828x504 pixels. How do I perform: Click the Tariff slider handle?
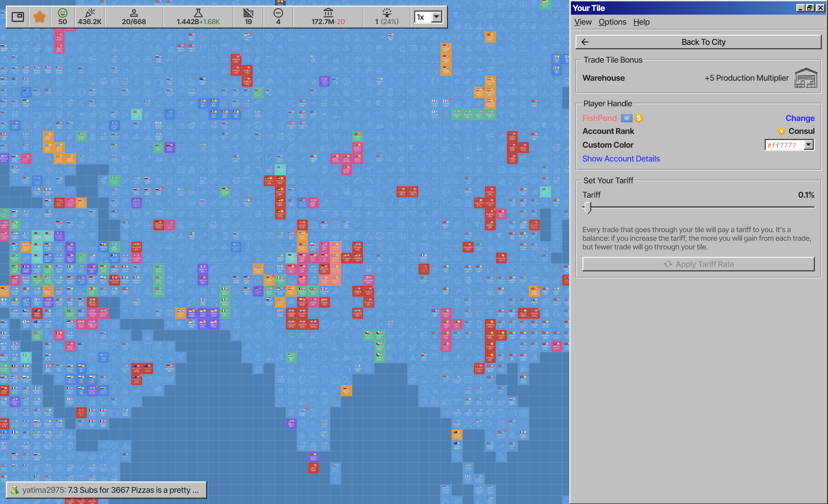click(x=587, y=207)
